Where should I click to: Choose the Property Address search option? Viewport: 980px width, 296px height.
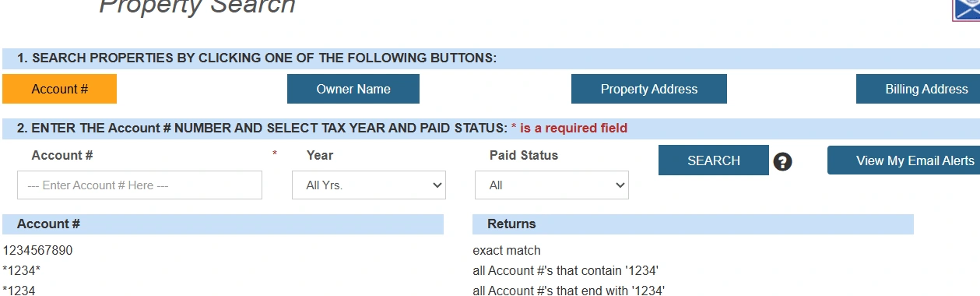click(x=649, y=89)
